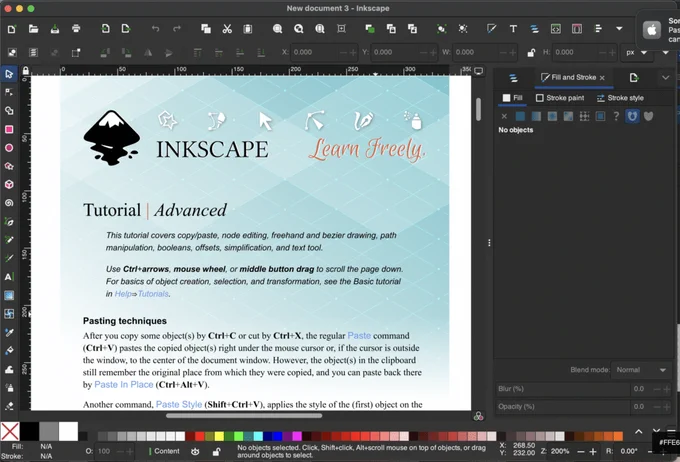Click the cyan palette swatch
680x462 pixels.
(258, 436)
